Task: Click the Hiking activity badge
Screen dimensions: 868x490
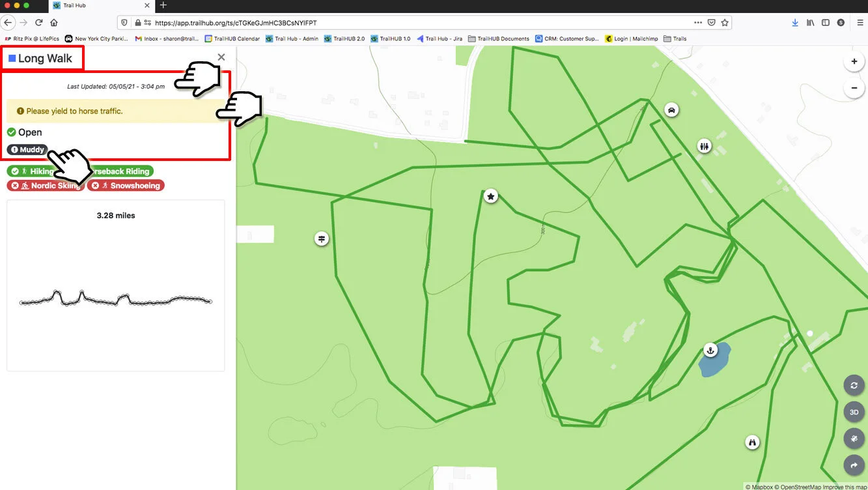Action: [33, 171]
